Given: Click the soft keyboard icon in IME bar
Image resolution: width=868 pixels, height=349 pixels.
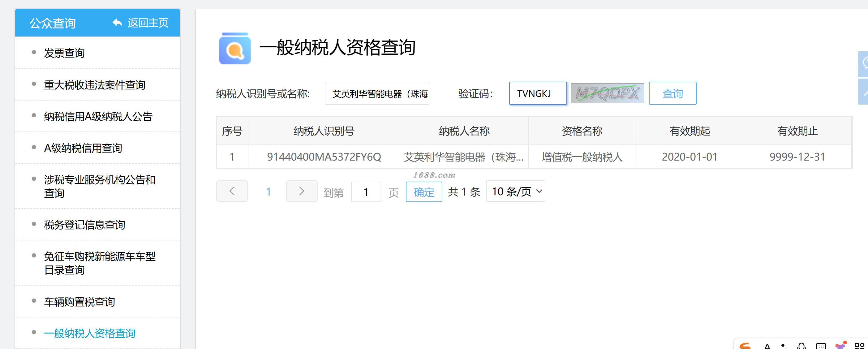Looking at the screenshot, I should coord(821,346).
